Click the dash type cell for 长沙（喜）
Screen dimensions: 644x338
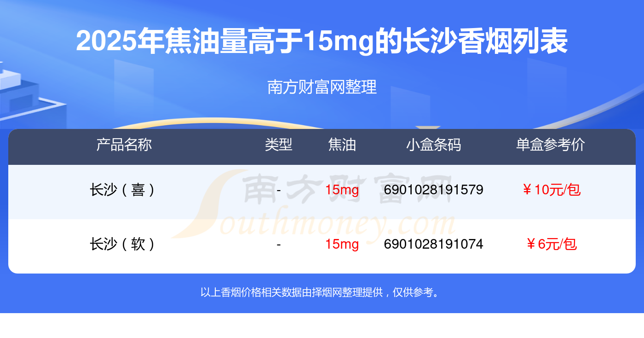(279, 190)
